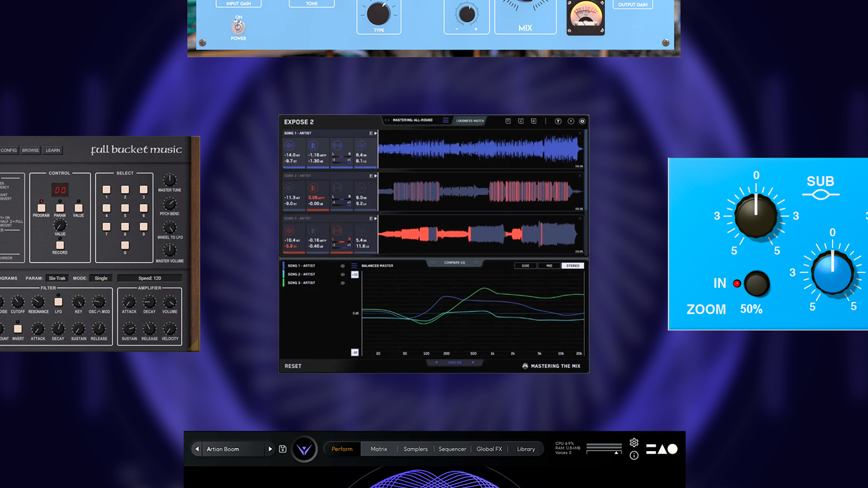Screen dimensions: 868x488
Task: Toggle the IN button on blue plugin
Action: tap(756, 284)
